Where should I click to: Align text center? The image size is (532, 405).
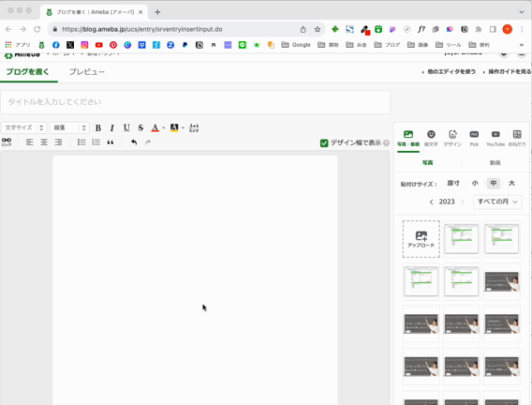coord(44,142)
